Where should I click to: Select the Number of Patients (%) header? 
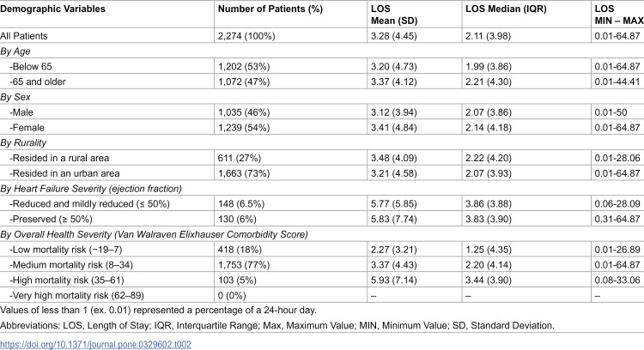click(270, 9)
